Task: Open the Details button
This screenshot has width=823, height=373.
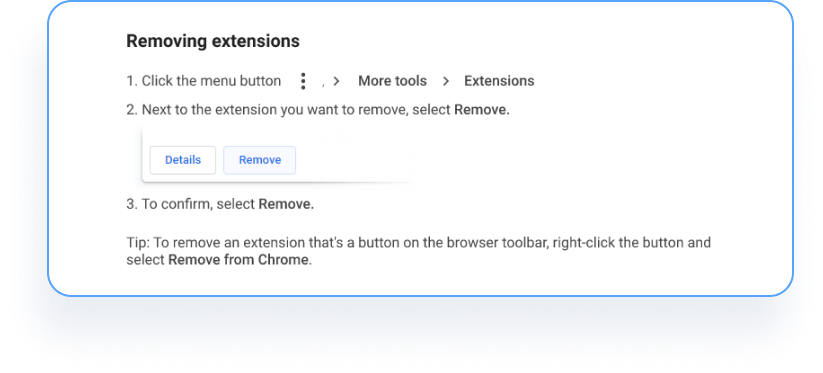Action: 183,160
